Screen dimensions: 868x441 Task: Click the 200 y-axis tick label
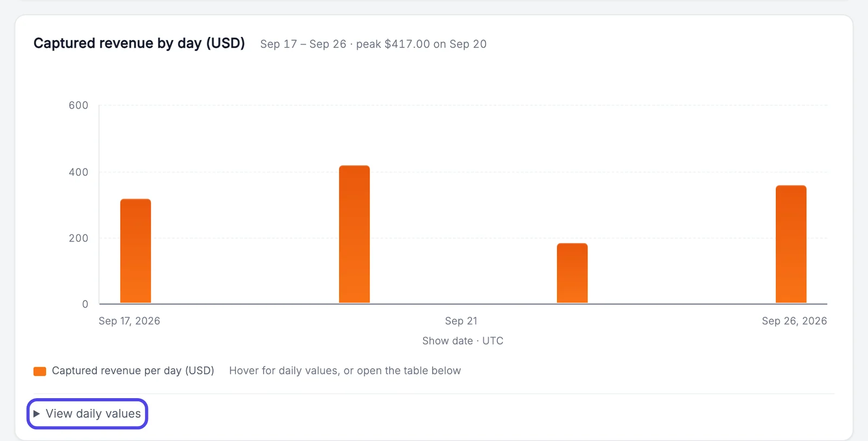78,238
